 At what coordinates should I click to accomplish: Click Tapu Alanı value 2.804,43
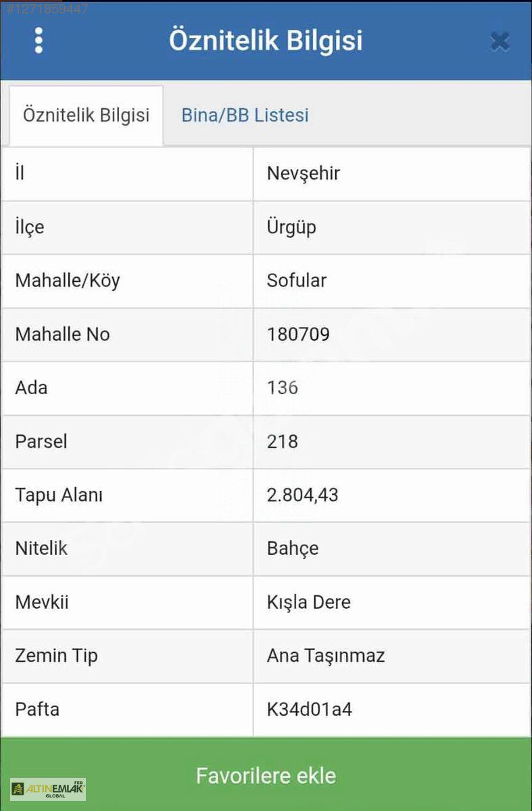click(302, 495)
